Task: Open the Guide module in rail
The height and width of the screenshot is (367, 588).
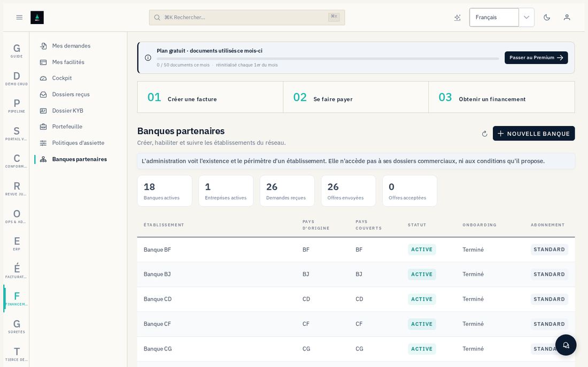Action: 17,51
